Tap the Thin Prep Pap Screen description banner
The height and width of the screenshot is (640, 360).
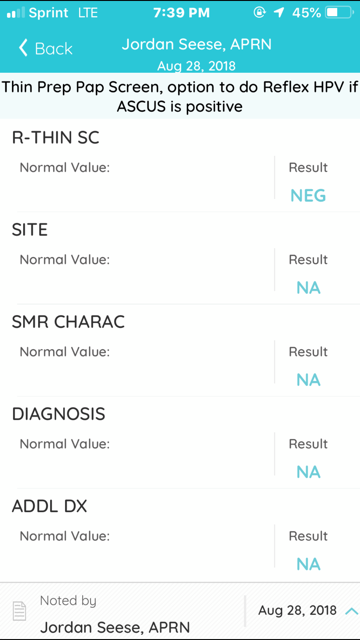180,96
